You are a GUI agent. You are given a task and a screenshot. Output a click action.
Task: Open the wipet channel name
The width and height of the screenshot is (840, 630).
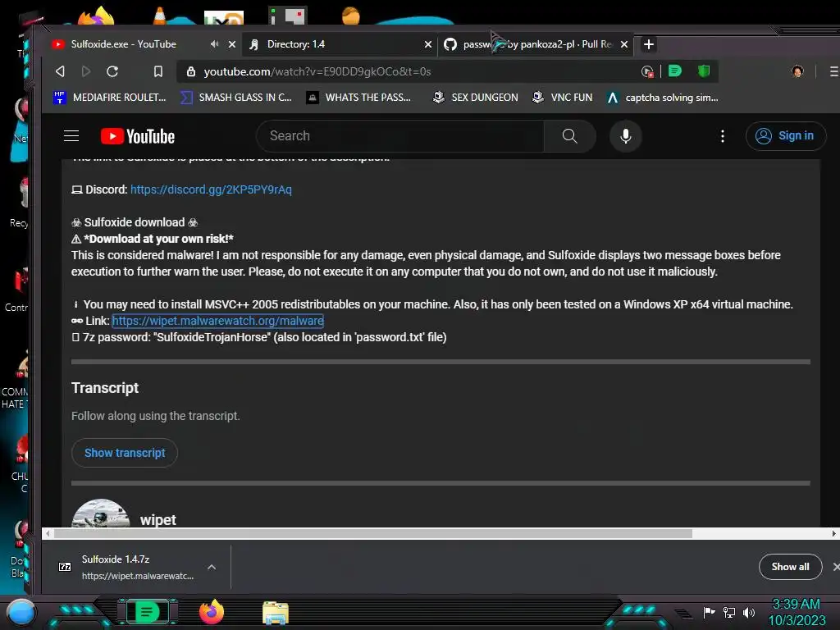(158, 519)
